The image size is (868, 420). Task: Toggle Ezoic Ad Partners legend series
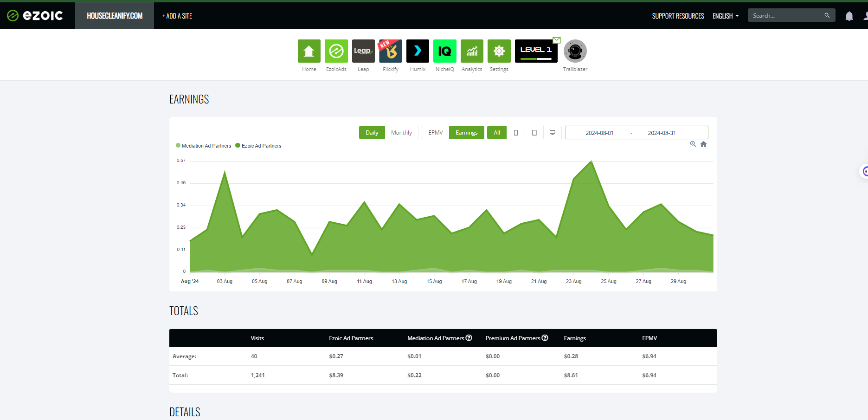tap(258, 146)
